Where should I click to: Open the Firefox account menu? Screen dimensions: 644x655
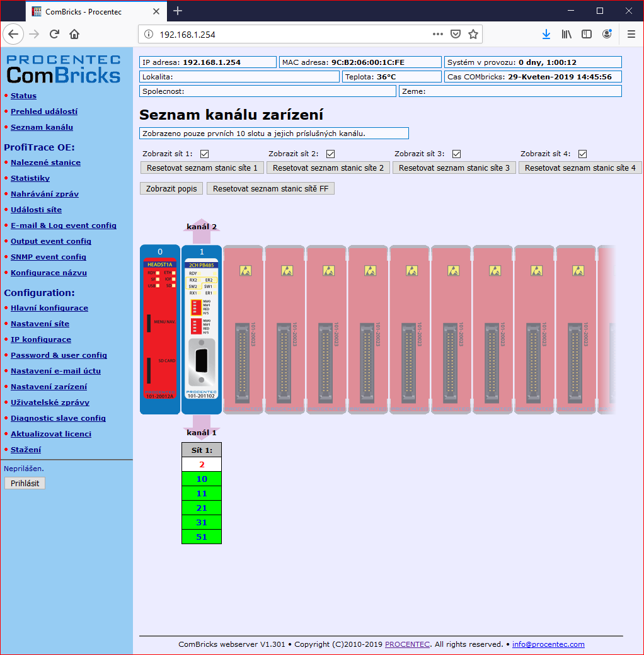click(607, 34)
